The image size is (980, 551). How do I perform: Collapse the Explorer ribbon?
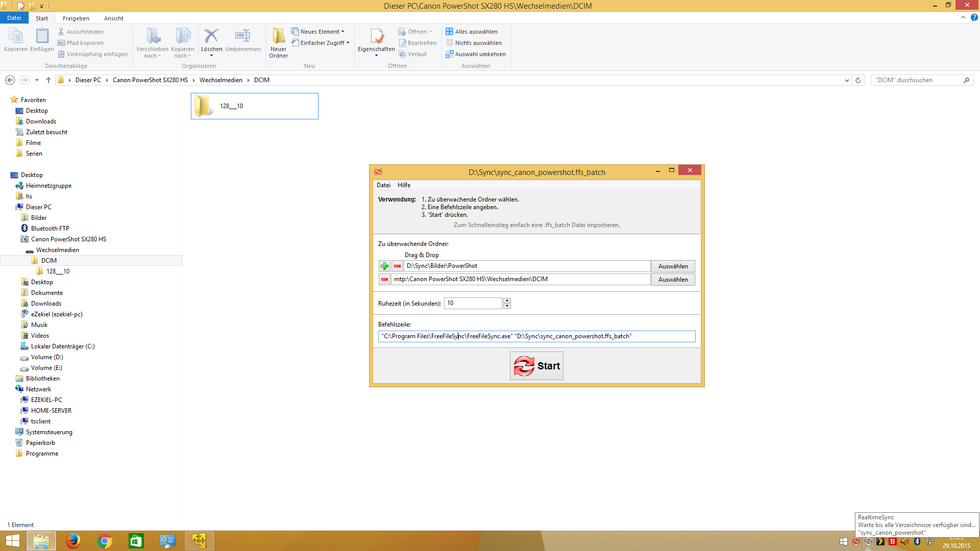click(963, 17)
